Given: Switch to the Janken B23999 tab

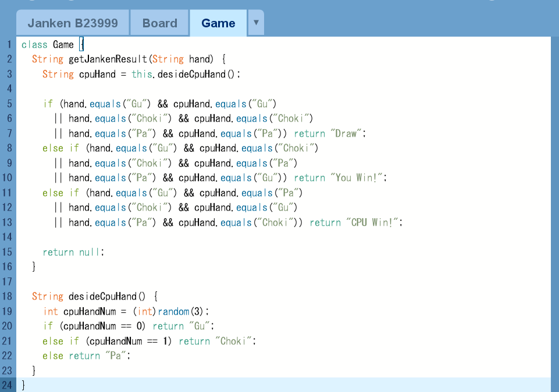Looking at the screenshot, I should pos(73,23).
